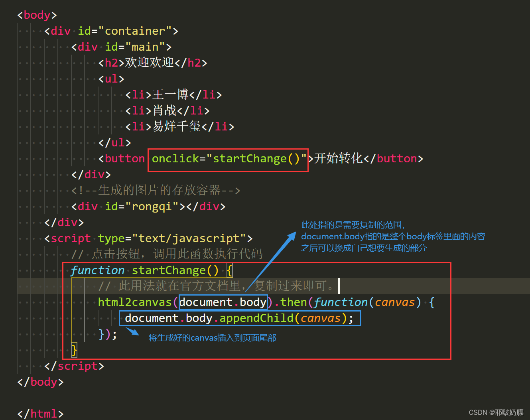Click the h2 欢迎欢迎 heading line

[x=153, y=63]
